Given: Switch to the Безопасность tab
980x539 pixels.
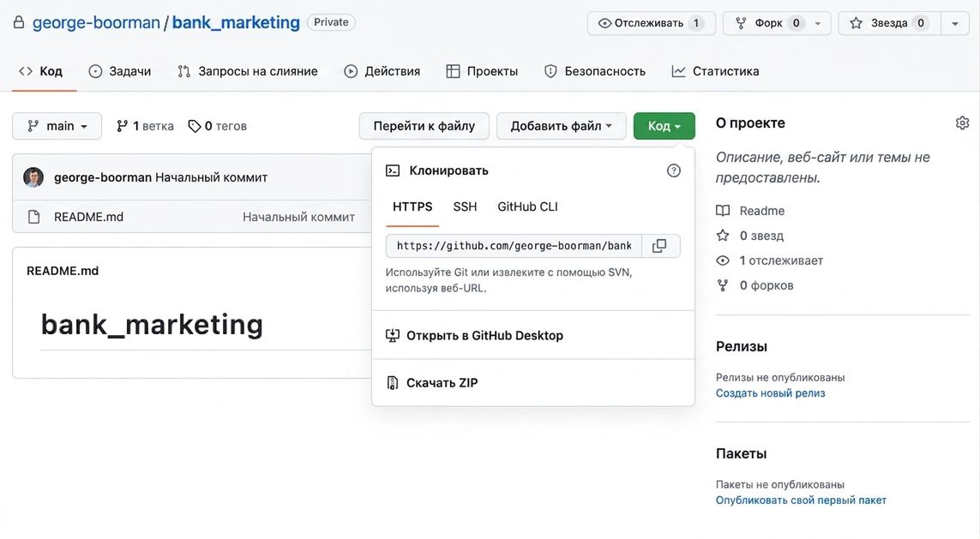Looking at the screenshot, I should [x=595, y=71].
